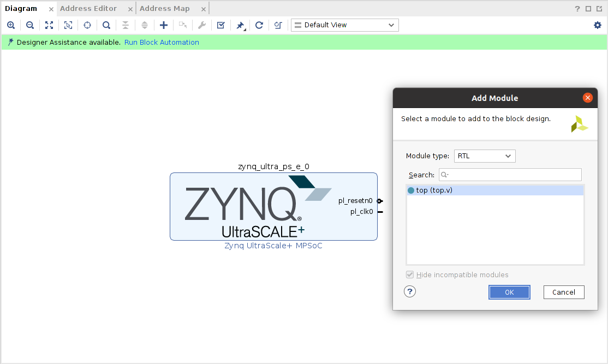Click the pl_clk0 output pin
608x364 pixels.
coord(380,212)
